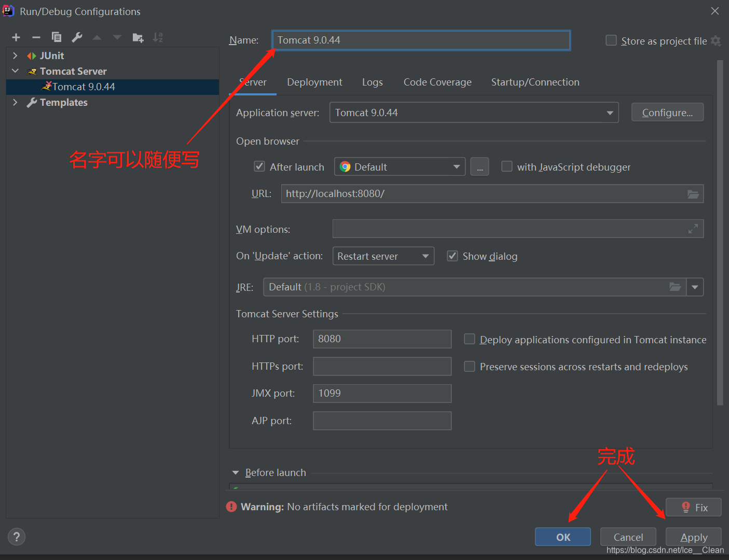
Task: Select Tomcat 9.0.44 configuration in tree
Action: coord(113,87)
